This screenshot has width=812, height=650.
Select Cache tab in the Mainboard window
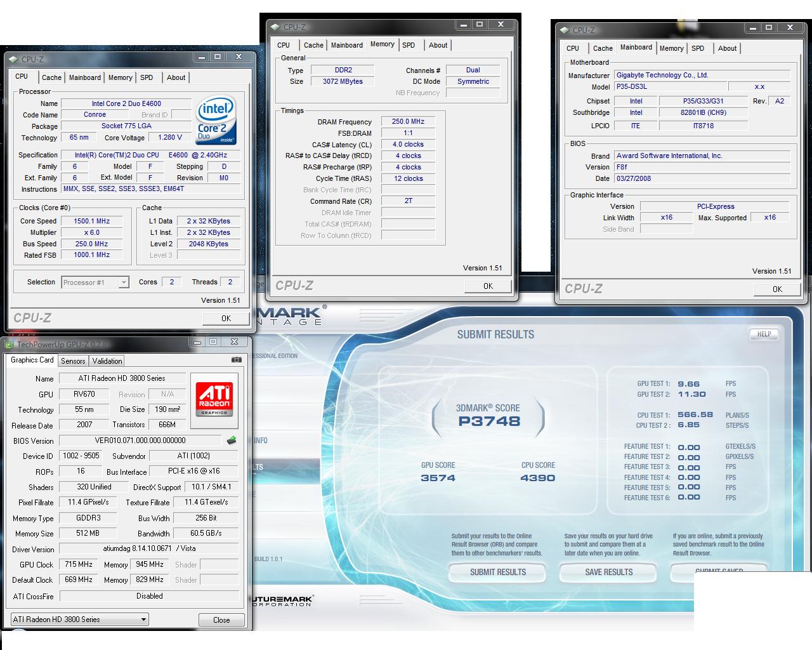tap(603, 48)
